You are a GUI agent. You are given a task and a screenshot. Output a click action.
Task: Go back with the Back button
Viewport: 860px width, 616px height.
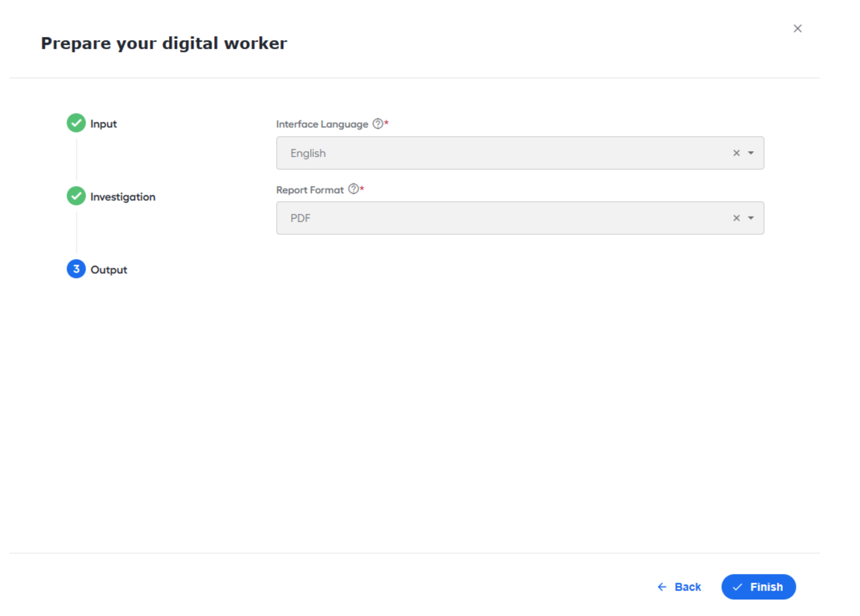[679, 587]
